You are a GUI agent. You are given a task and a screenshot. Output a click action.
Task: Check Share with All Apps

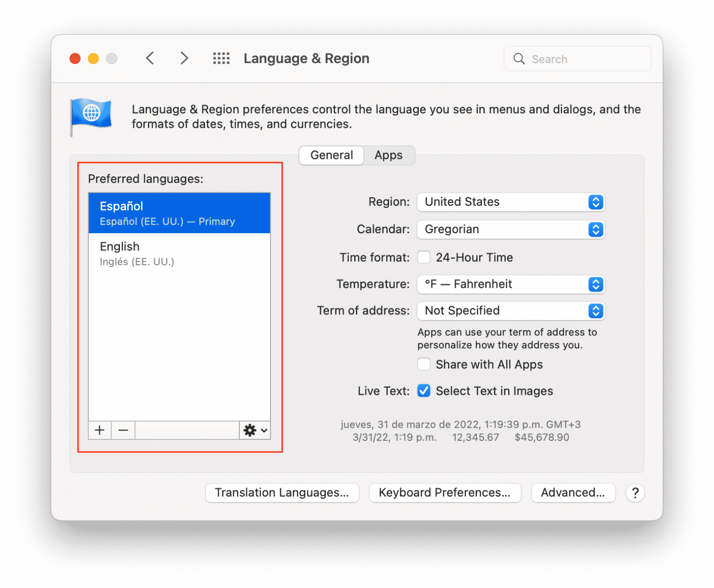tap(423, 364)
